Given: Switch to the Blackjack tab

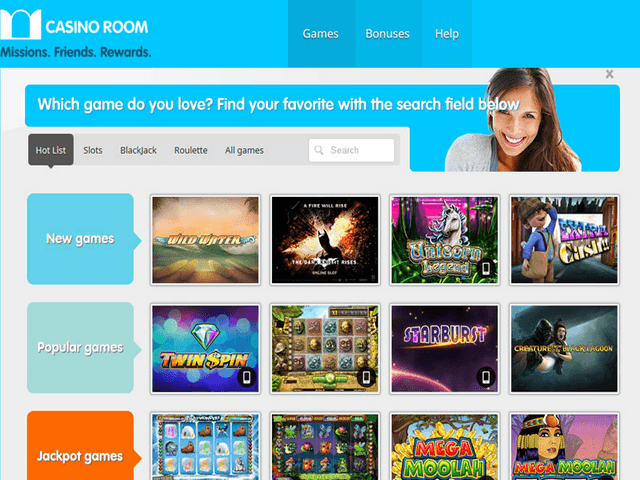Looking at the screenshot, I should (138, 150).
